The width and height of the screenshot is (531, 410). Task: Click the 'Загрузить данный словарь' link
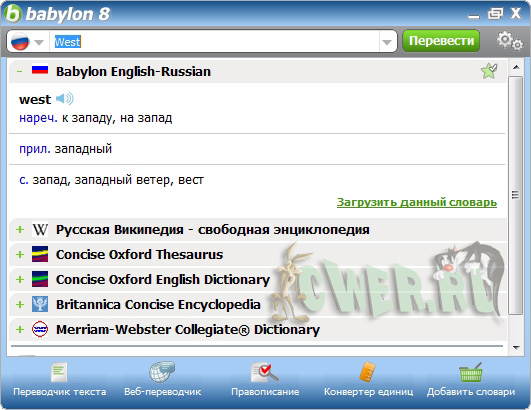(417, 202)
